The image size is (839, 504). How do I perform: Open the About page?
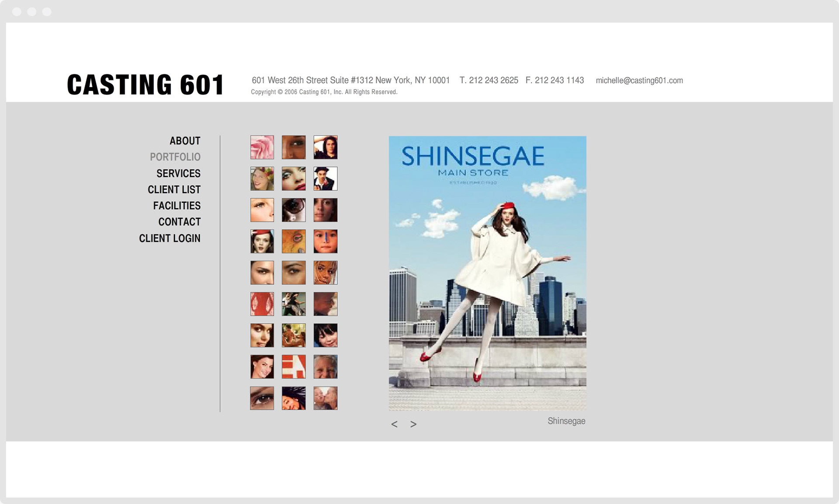click(x=185, y=141)
